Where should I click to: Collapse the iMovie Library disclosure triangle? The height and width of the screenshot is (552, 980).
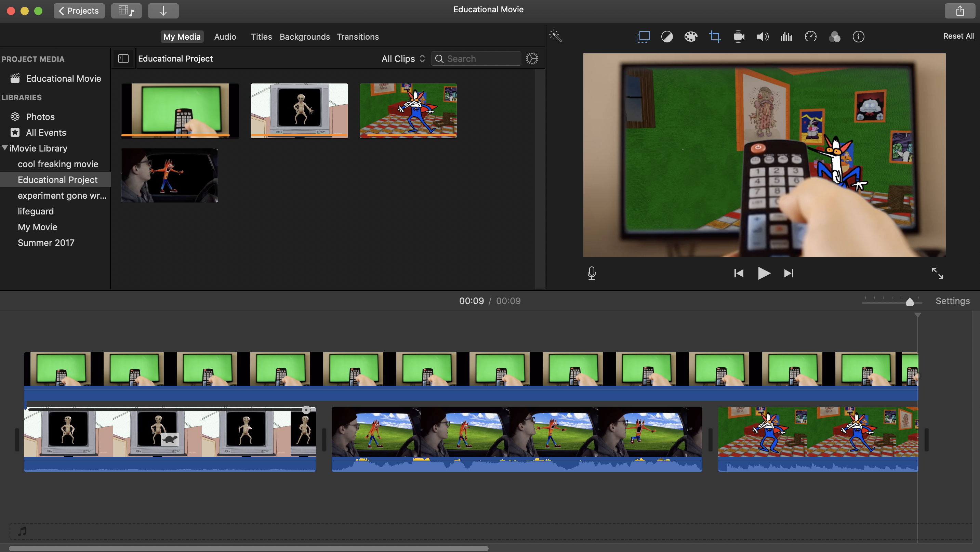pyautogui.click(x=4, y=148)
